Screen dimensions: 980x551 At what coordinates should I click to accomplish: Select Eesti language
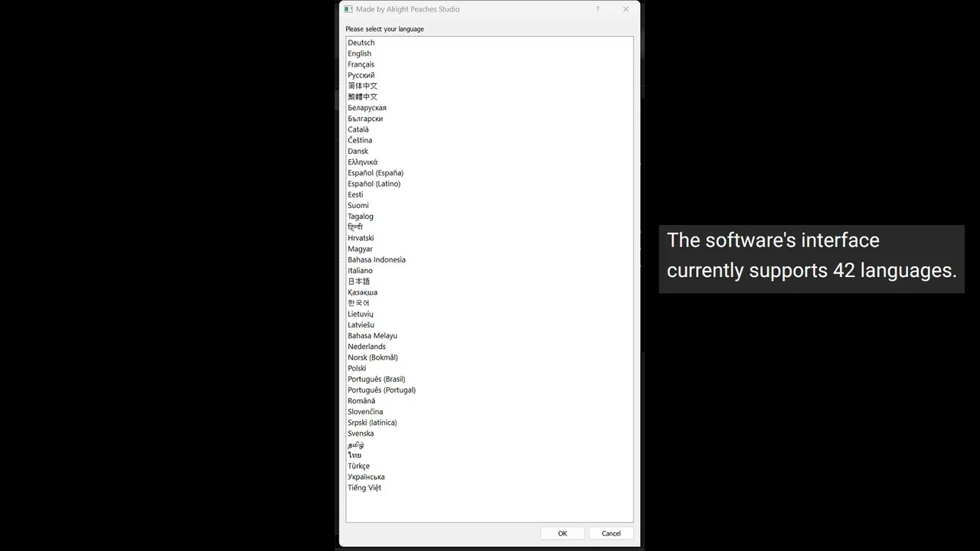click(355, 194)
